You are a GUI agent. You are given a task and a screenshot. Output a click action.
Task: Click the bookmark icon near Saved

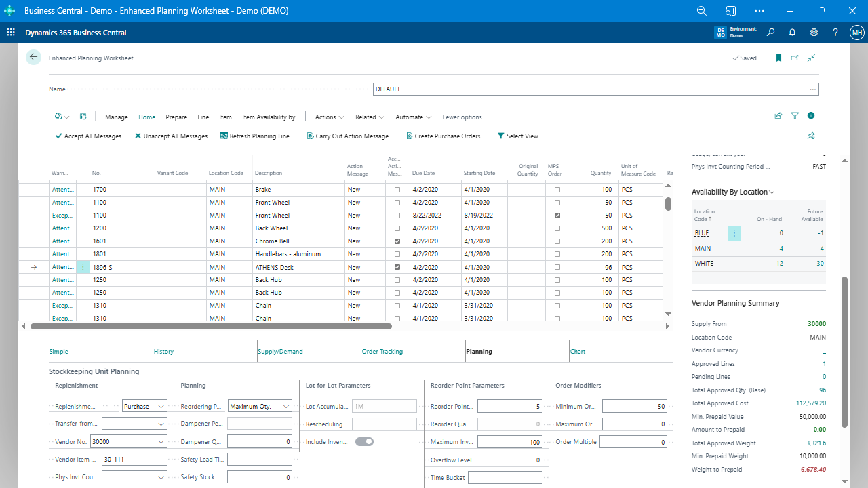(x=778, y=58)
